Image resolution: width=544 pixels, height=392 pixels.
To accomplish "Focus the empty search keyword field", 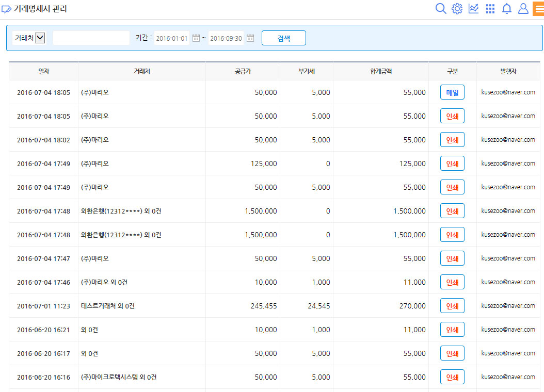I will 91,38.
